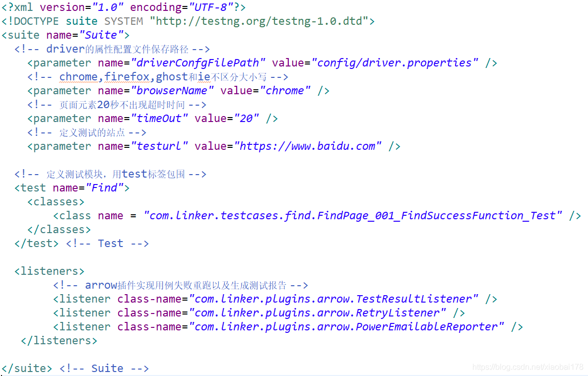Click the "browserName" parameter name

[x=172, y=90]
